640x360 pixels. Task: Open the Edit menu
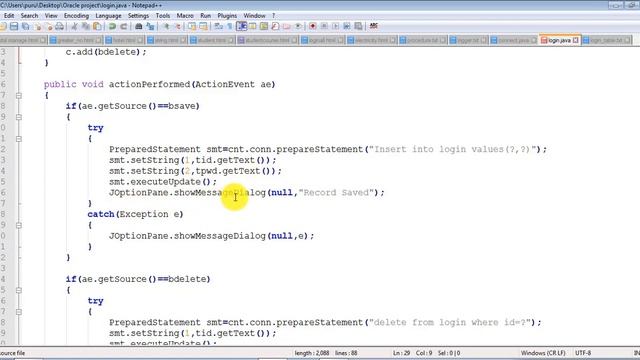coord(9,16)
